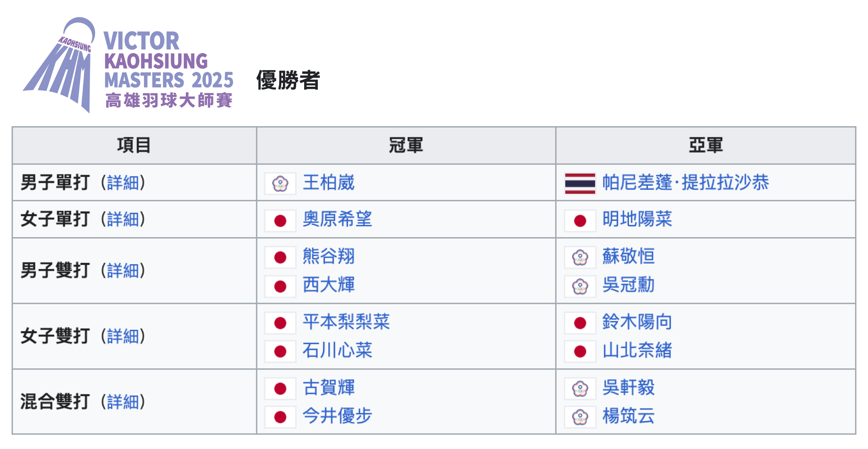Open the 帕尼差蓬·提拉拉沙恭 player link
The width and height of the screenshot is (868, 449).
pyautogui.click(x=686, y=183)
